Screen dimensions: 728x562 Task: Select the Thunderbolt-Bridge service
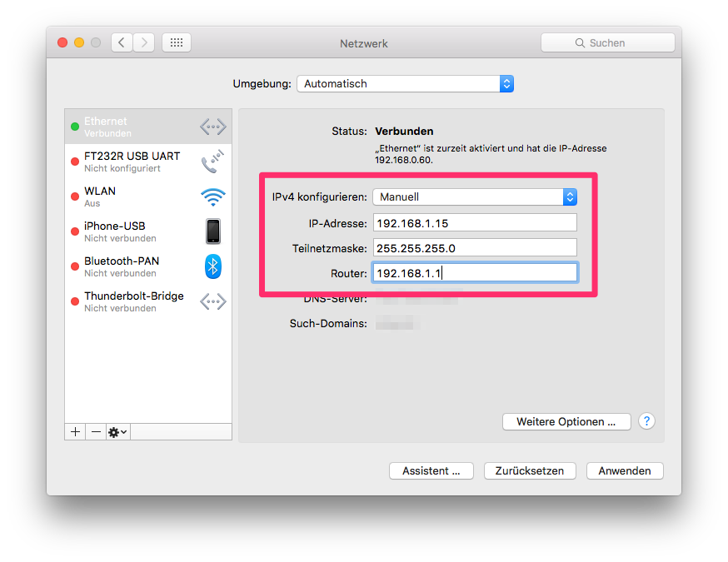tap(148, 301)
